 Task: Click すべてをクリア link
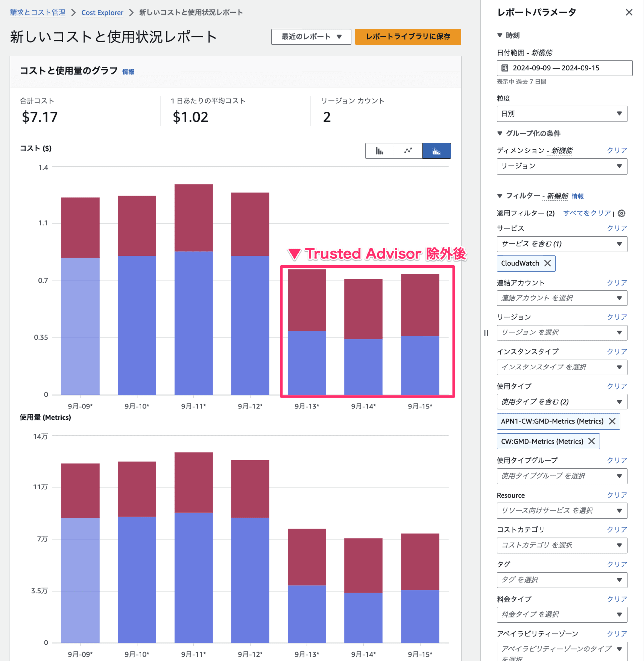(x=587, y=213)
